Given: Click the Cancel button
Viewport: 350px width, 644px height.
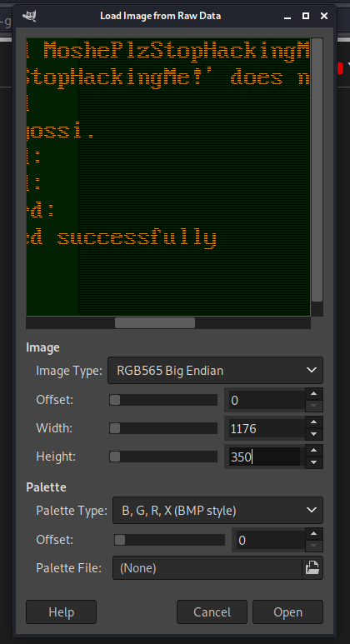Looking at the screenshot, I should pyautogui.click(x=212, y=612).
